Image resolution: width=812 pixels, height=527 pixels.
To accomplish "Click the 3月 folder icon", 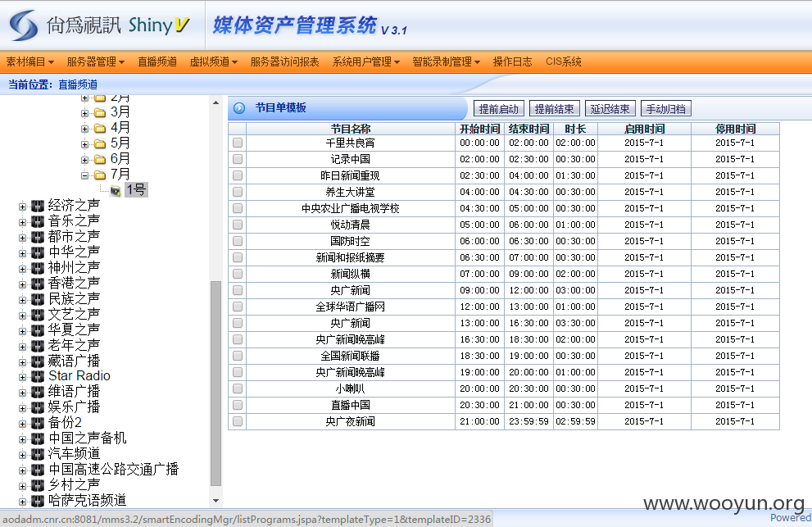I will [x=100, y=113].
